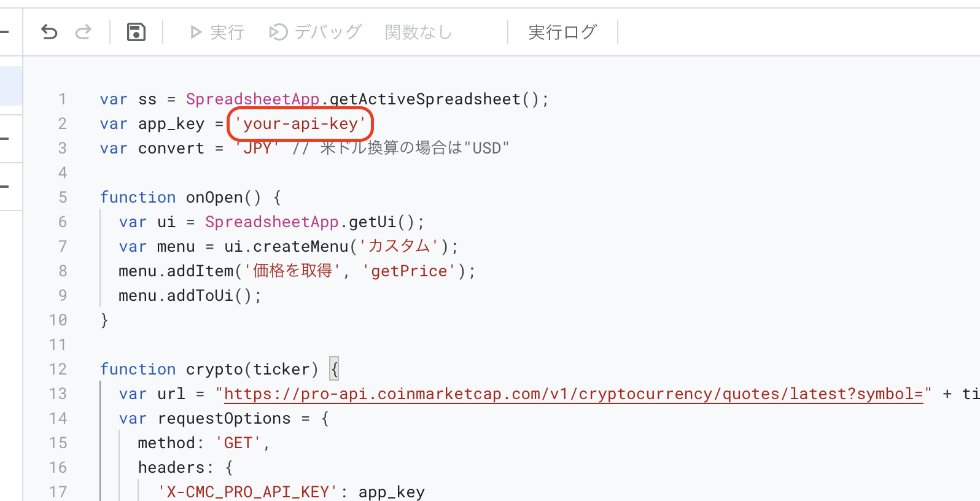Open the 関数なし function selector
980x501 pixels.
419,32
